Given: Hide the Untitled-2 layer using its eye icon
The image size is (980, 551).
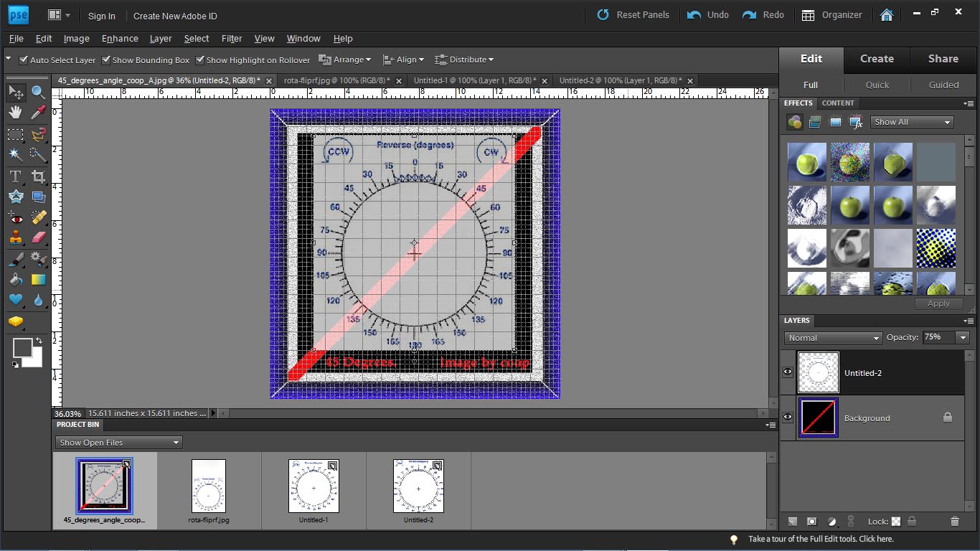Looking at the screenshot, I should (788, 372).
